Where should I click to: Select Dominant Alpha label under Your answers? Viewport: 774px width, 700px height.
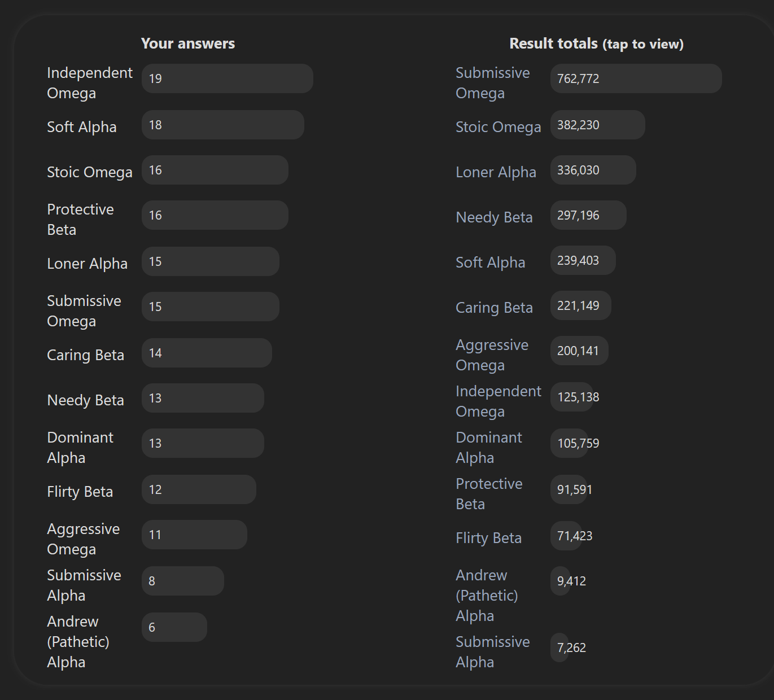80,448
